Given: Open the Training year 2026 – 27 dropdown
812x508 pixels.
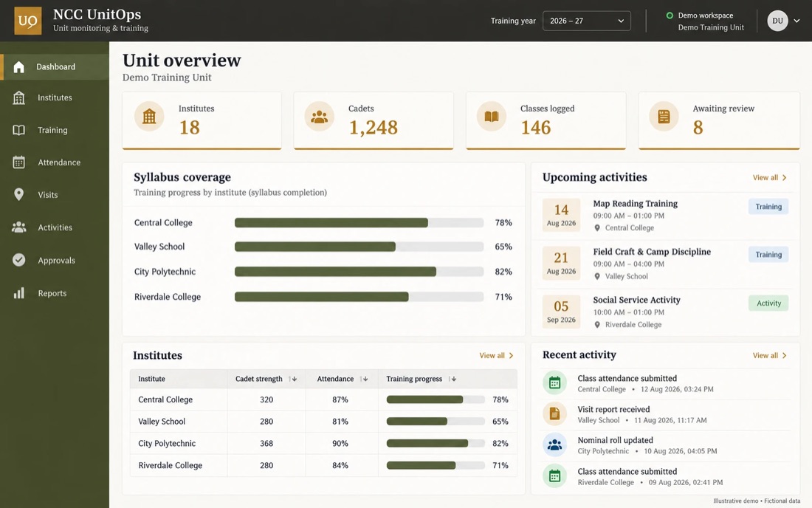Looking at the screenshot, I should click(587, 21).
